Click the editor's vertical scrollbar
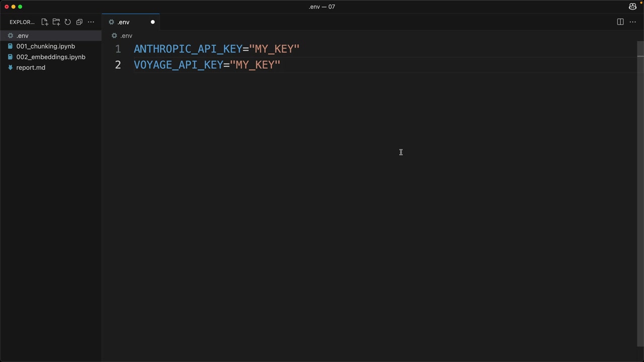The image size is (644, 362). coord(640,151)
